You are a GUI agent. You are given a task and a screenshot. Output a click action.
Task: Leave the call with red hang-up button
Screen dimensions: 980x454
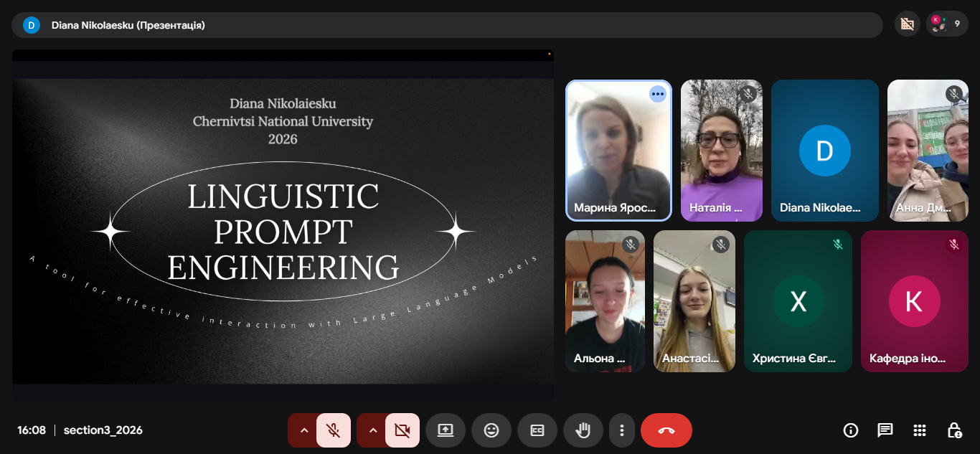(666, 430)
